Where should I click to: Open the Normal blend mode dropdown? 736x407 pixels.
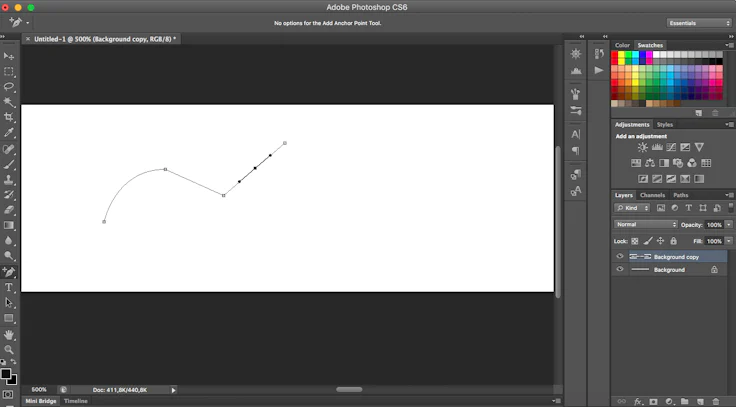pos(645,224)
